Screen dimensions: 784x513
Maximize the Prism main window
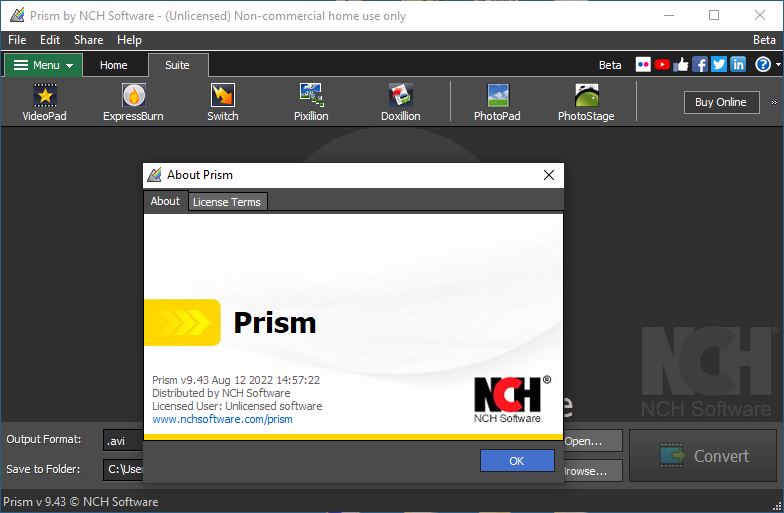(714, 16)
